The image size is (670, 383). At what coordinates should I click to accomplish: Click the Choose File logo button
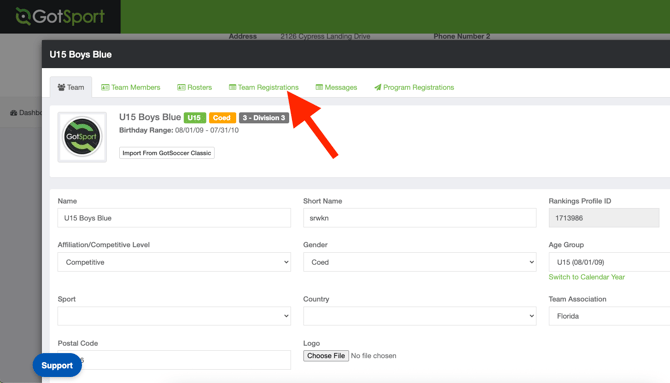pyautogui.click(x=326, y=356)
